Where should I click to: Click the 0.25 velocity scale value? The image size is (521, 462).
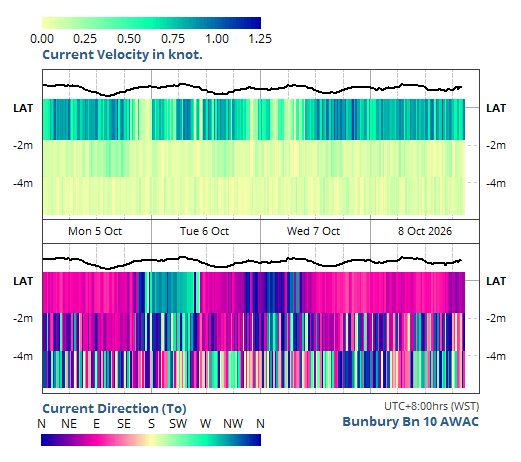[x=85, y=39]
